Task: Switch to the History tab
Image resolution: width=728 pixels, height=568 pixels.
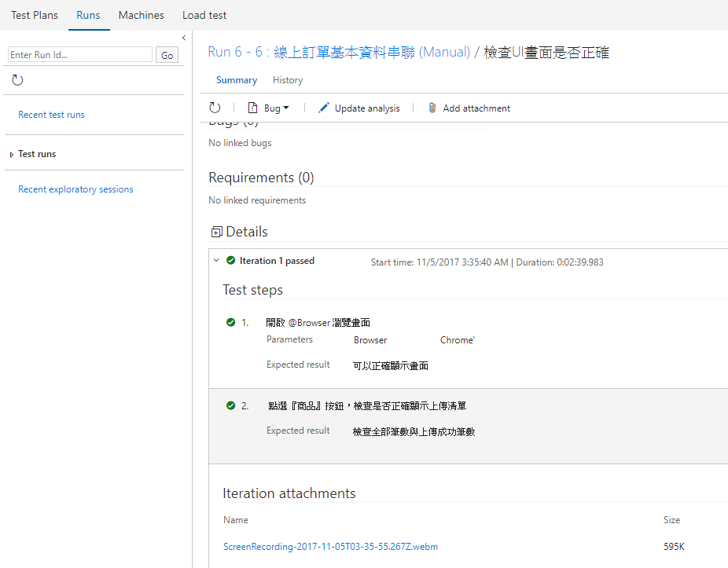Action: 288,80
